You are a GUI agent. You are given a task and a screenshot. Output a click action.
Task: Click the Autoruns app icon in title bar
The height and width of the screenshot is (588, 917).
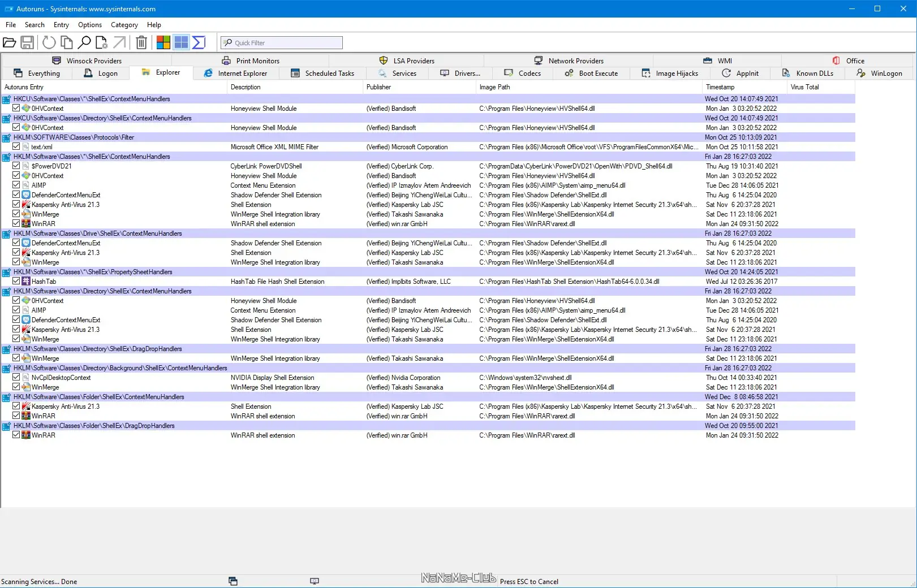point(9,9)
